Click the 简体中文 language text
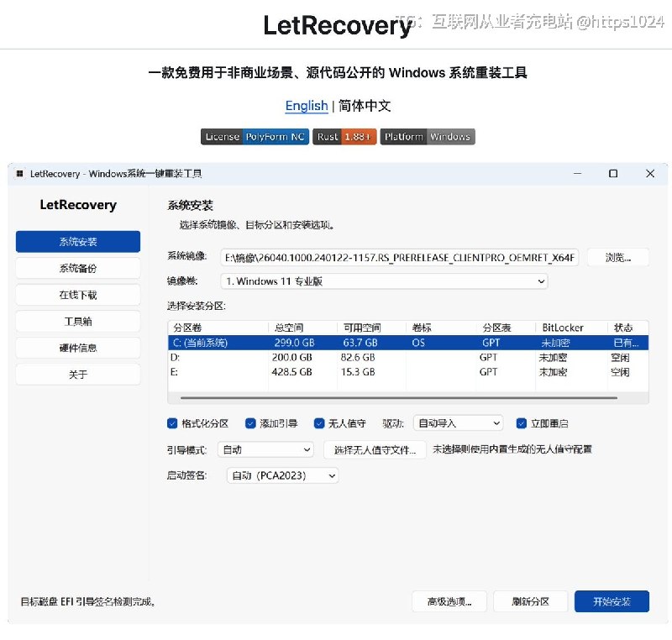672x640 pixels. pyautogui.click(x=365, y=105)
